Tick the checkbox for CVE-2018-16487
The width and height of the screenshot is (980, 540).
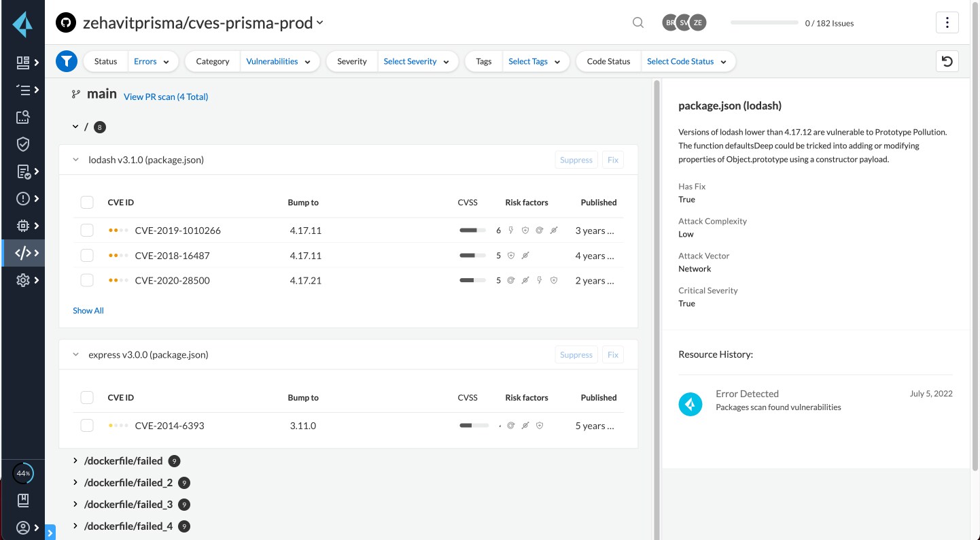[87, 256]
